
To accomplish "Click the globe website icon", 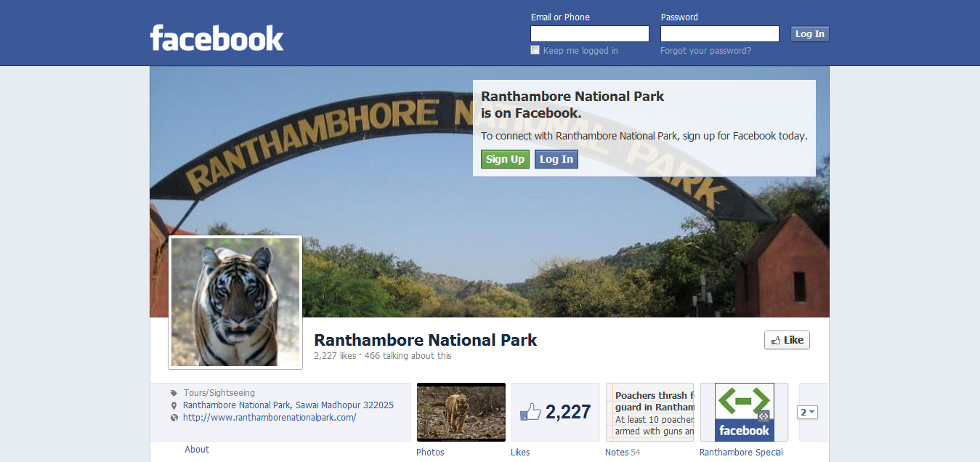I will pyautogui.click(x=174, y=418).
